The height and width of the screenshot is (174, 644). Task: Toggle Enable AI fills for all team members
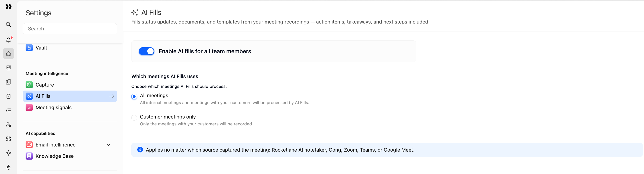point(146,51)
